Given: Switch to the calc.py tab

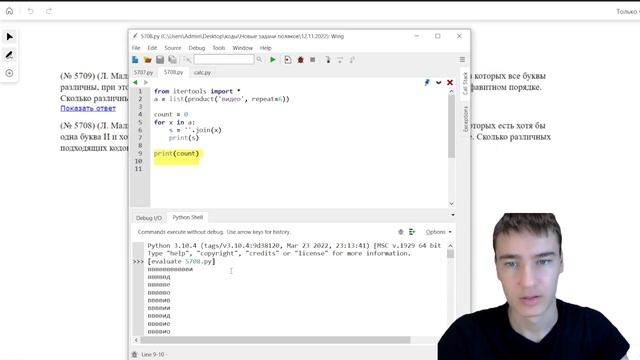Looking at the screenshot, I should coord(202,72).
